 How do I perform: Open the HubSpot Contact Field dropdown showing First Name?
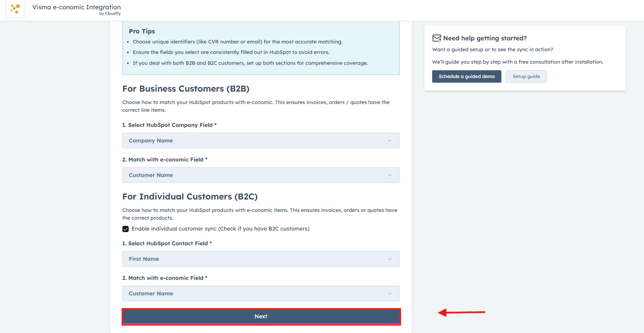tap(261, 259)
